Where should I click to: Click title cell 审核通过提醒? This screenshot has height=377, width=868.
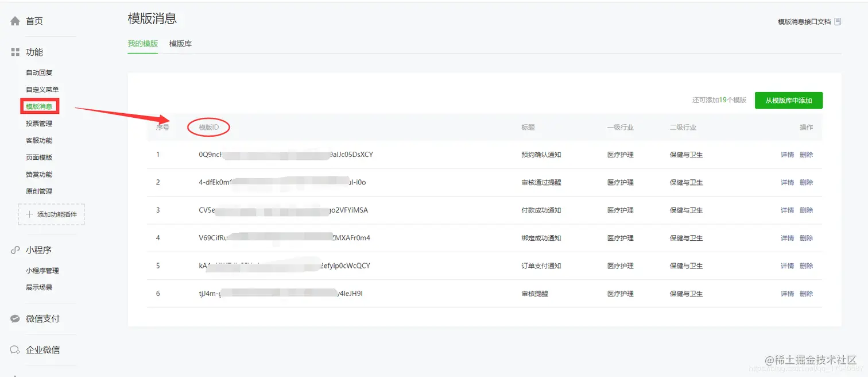(541, 183)
